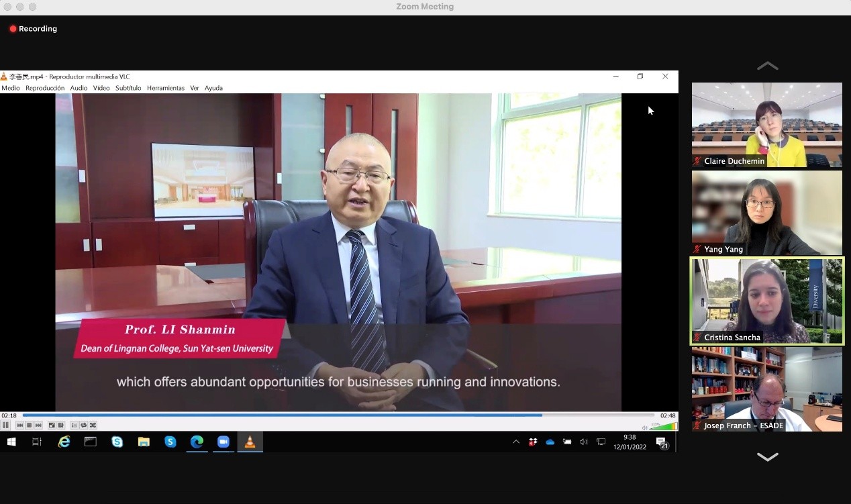Open the Subtítulo menu
851x504 pixels.
tap(128, 88)
